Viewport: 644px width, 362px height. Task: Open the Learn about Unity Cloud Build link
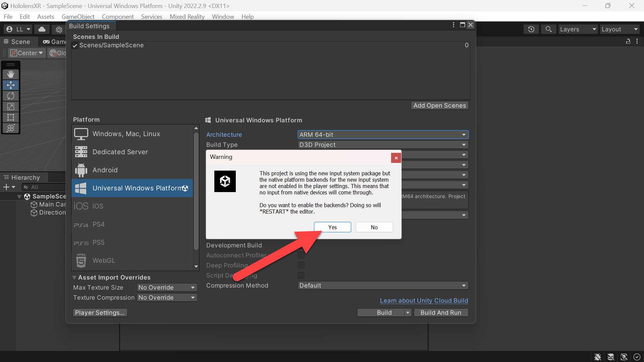coord(424,301)
